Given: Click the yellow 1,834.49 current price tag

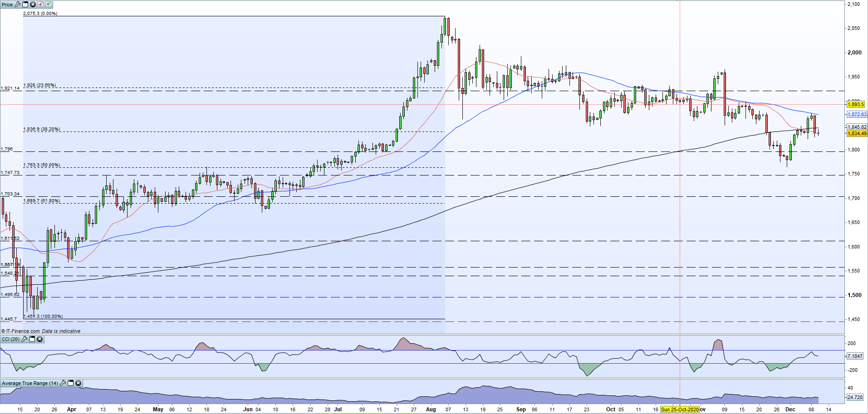Looking at the screenshot, I should coord(857,133).
